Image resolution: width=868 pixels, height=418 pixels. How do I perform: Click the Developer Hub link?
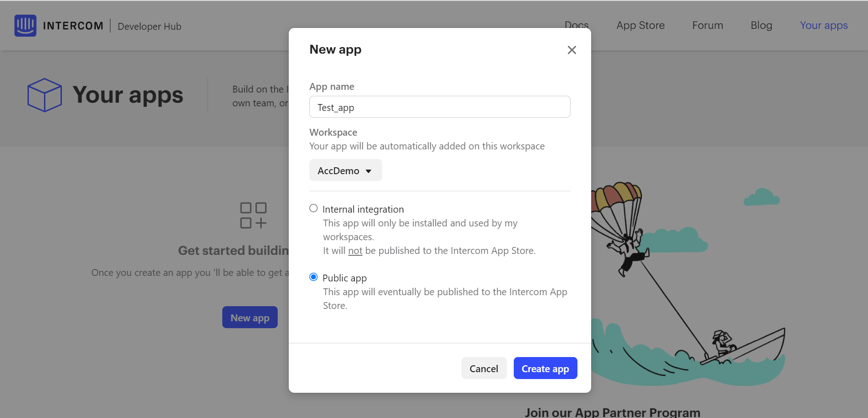149,26
